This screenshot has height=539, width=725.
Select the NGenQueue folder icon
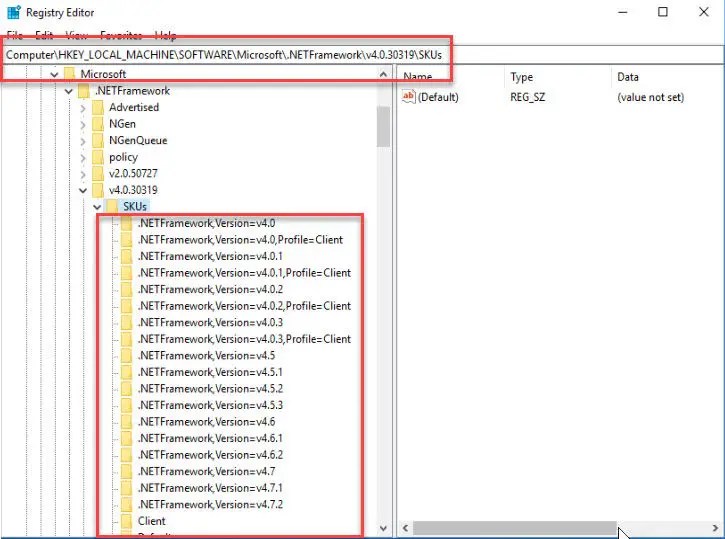(x=98, y=141)
